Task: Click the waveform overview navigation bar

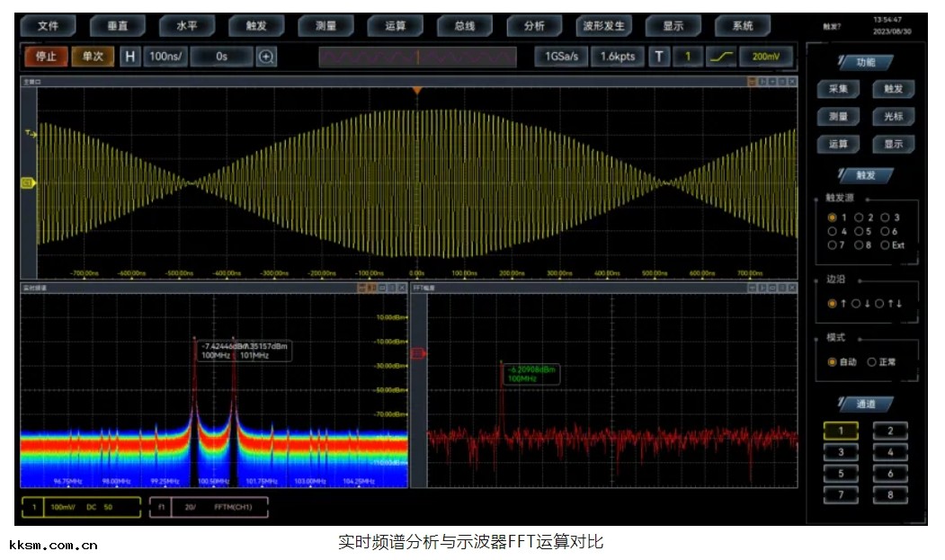Action: tap(417, 57)
